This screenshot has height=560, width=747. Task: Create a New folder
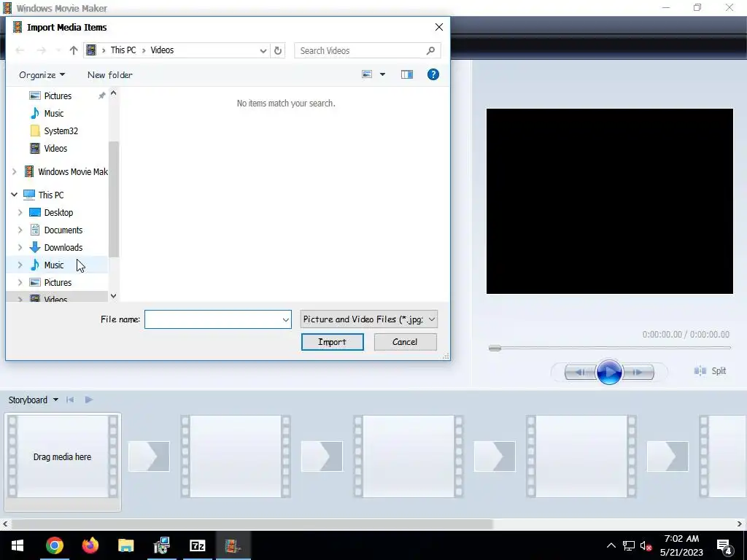(110, 75)
